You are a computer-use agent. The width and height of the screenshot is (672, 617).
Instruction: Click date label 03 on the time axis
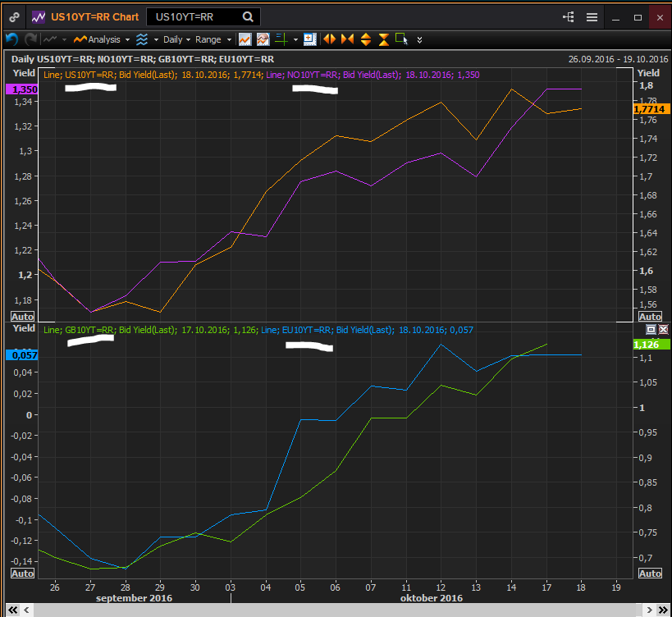click(x=230, y=587)
